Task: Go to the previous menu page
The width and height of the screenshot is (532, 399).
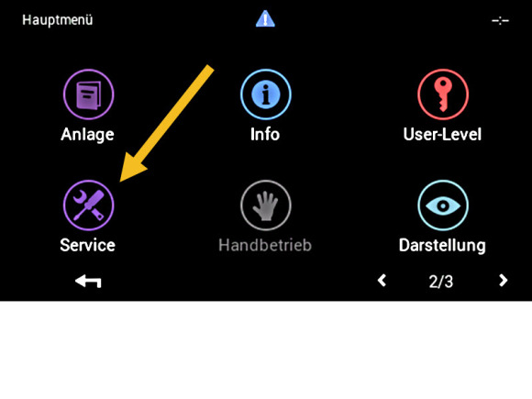Action: pyautogui.click(x=382, y=281)
